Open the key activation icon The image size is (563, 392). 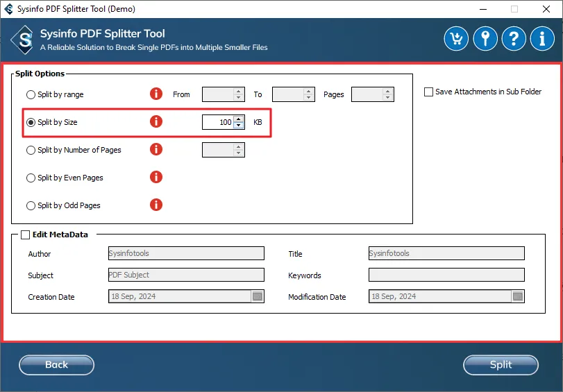[485, 39]
